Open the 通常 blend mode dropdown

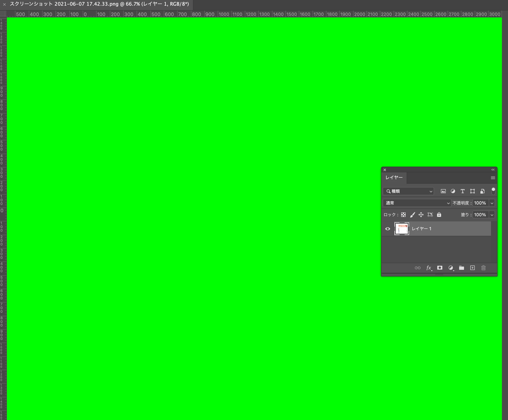[x=417, y=203]
